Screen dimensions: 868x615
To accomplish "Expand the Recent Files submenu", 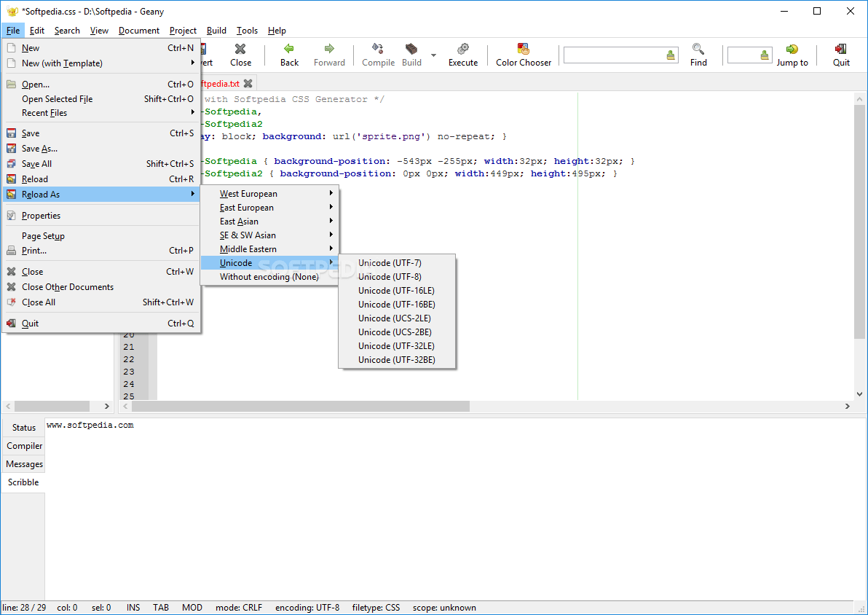I will pos(101,113).
